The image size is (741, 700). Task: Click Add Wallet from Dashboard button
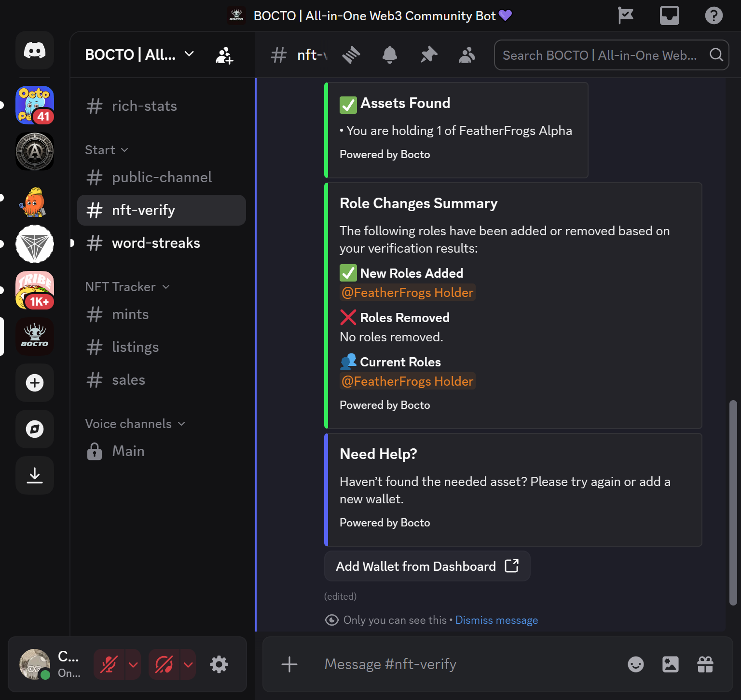427,566
